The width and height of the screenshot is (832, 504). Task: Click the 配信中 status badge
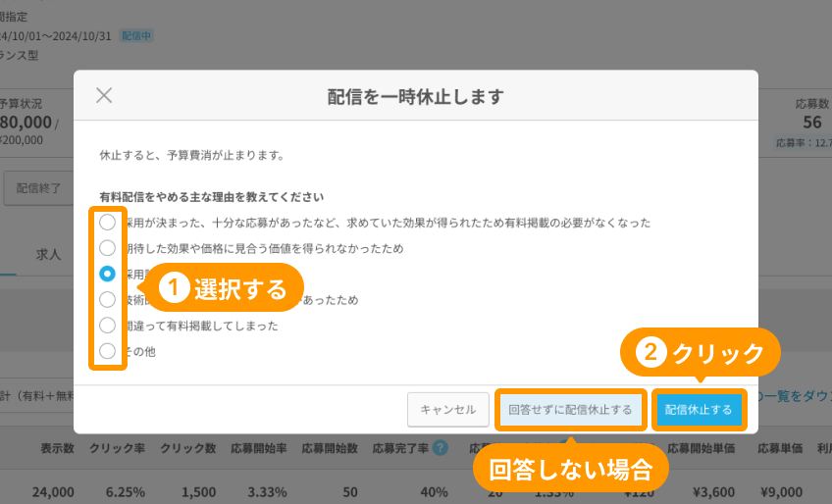pyautogui.click(x=137, y=36)
